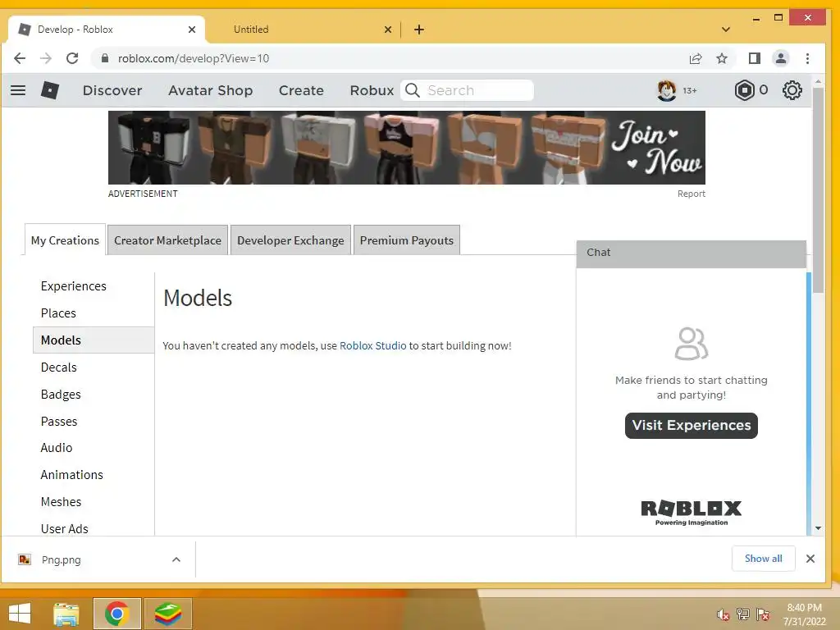Go back with browser back arrow
The image size is (840, 630).
pos(20,58)
